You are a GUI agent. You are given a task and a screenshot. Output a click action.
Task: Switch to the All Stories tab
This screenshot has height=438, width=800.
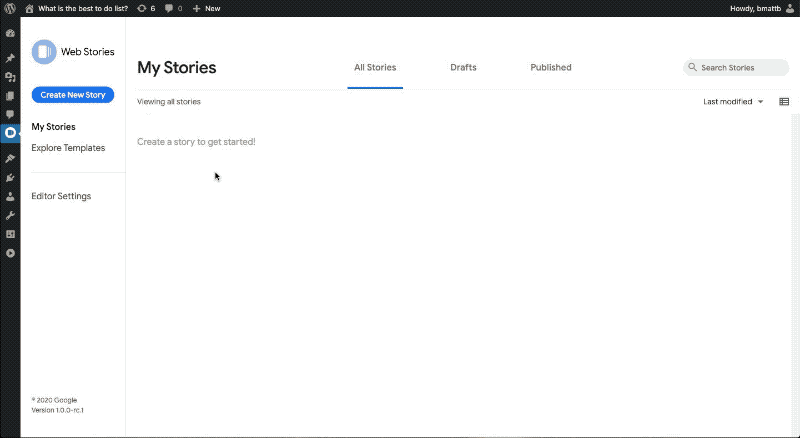tap(375, 67)
